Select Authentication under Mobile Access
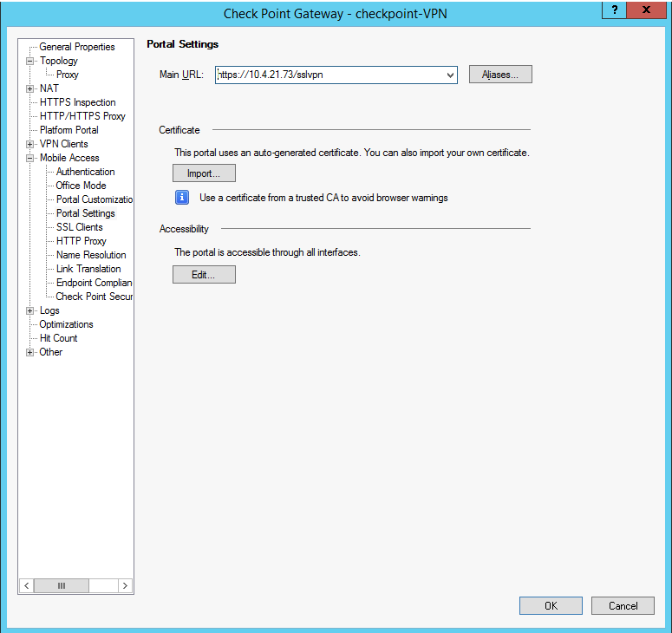The image size is (672, 633). coord(85,172)
